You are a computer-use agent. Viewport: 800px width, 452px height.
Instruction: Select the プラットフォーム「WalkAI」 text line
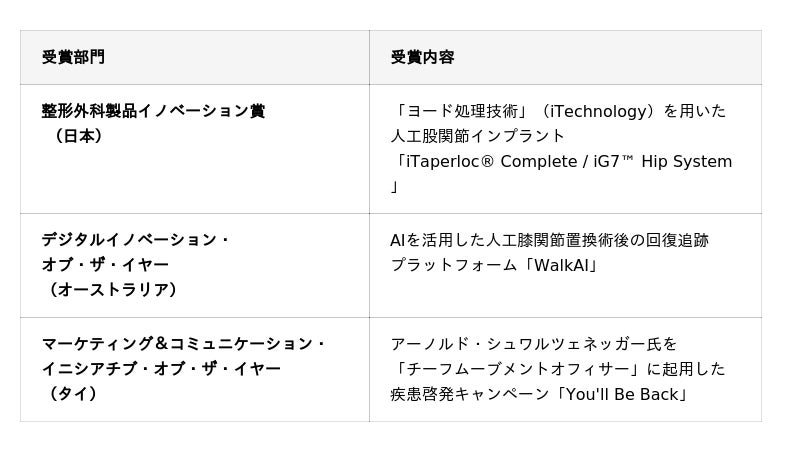pyautogui.click(x=494, y=265)
